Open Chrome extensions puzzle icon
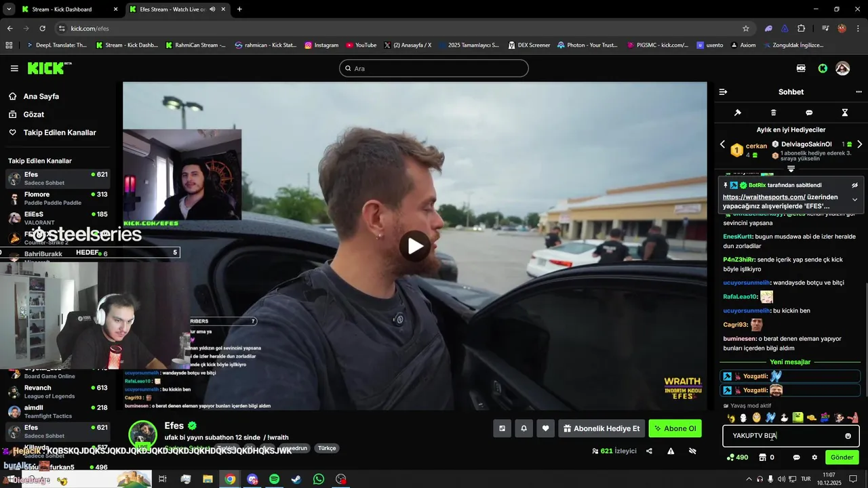The image size is (868, 488). pos(802,28)
